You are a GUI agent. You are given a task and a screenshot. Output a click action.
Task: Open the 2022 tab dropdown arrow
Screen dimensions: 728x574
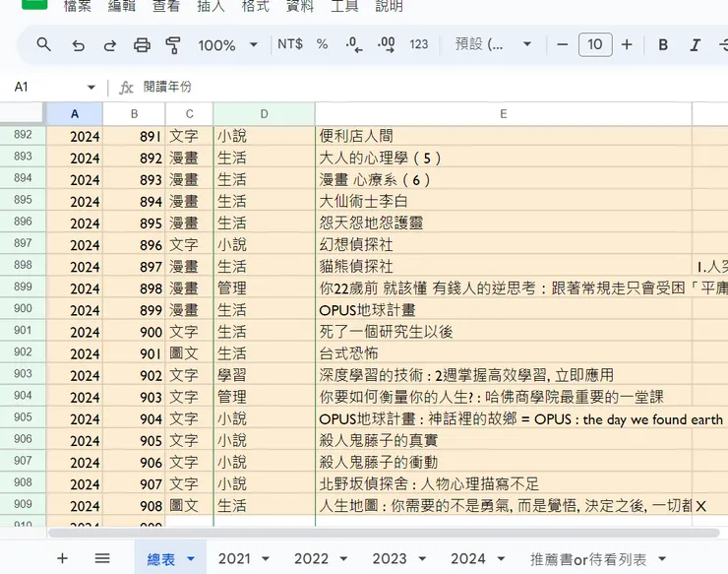pyautogui.click(x=343, y=558)
